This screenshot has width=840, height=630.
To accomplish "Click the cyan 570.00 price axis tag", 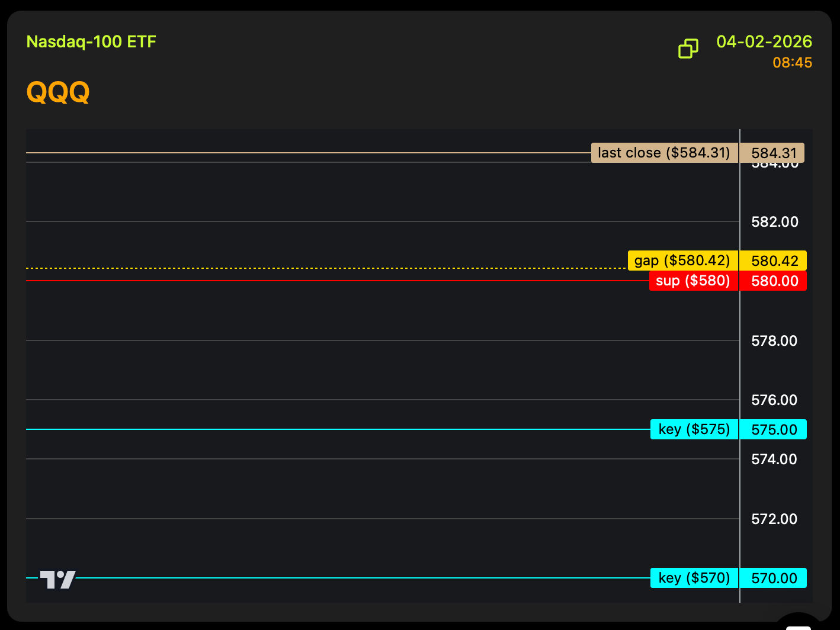I will point(774,578).
